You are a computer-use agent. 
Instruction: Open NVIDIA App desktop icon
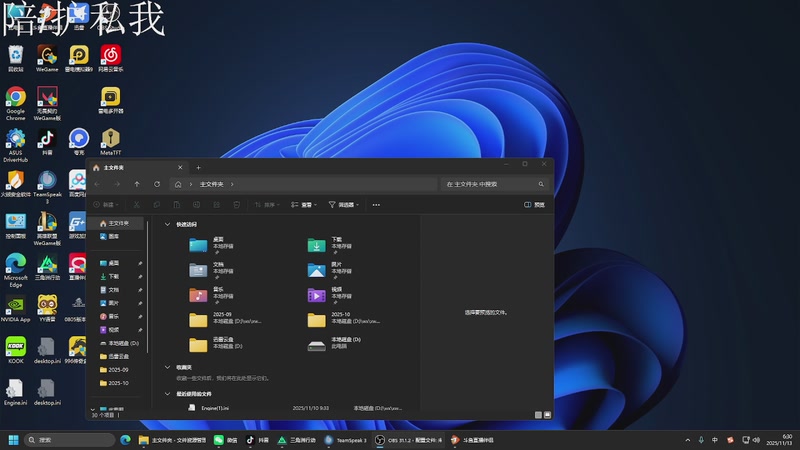tap(15, 309)
